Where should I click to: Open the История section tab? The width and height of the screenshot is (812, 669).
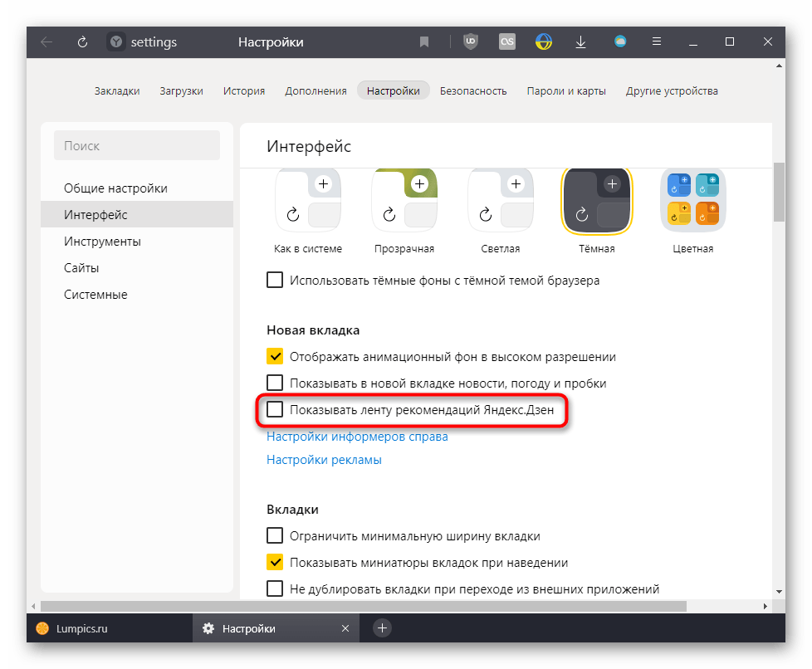pos(244,91)
